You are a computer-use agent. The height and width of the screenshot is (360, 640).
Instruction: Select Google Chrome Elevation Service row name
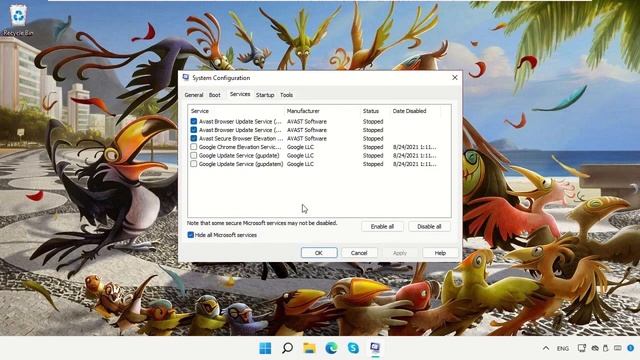tap(240, 147)
